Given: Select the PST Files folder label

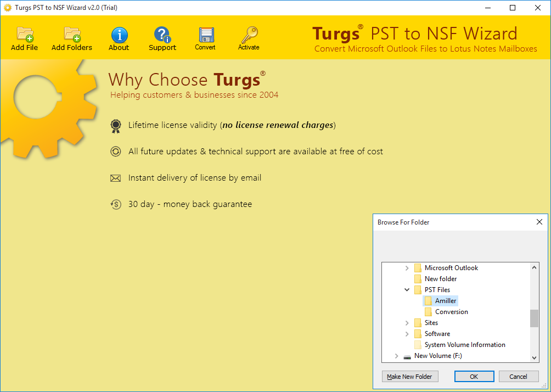Looking at the screenshot, I should click(x=437, y=290).
